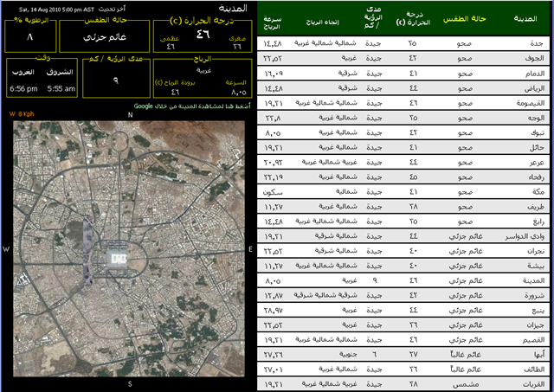Click the large temperature "٤٦" in the temperature box

[x=203, y=34]
